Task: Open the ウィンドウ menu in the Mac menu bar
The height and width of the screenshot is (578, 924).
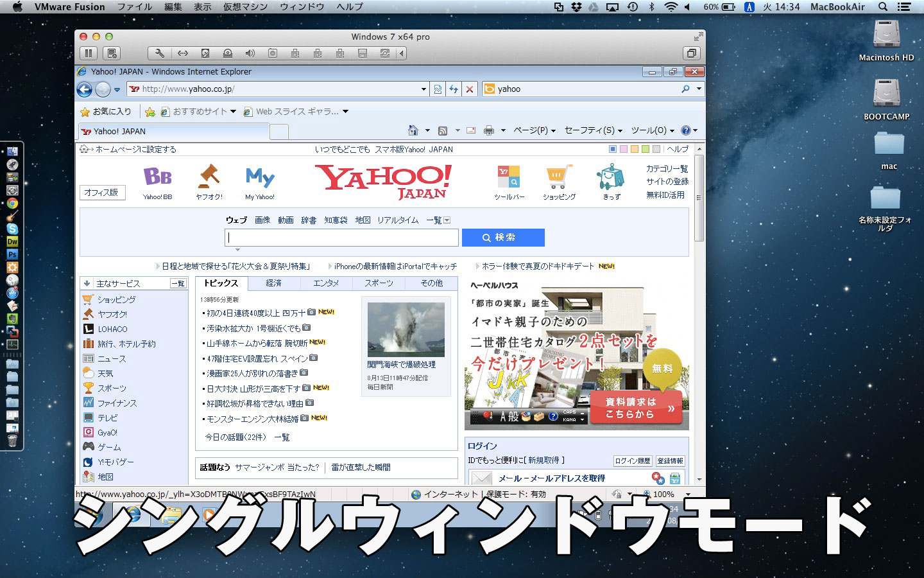Action: point(302,7)
